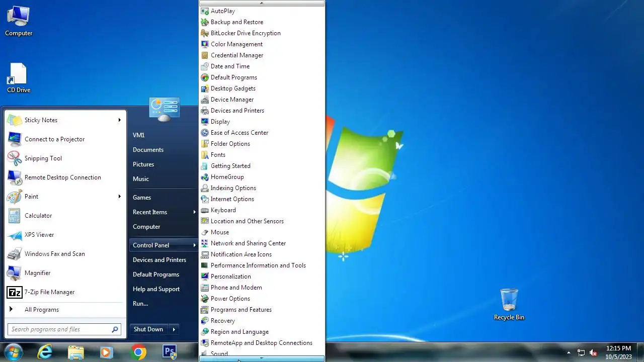The image size is (644, 362).
Task: Expand the Control Panel submenu arrow
Action: pyautogui.click(x=194, y=245)
